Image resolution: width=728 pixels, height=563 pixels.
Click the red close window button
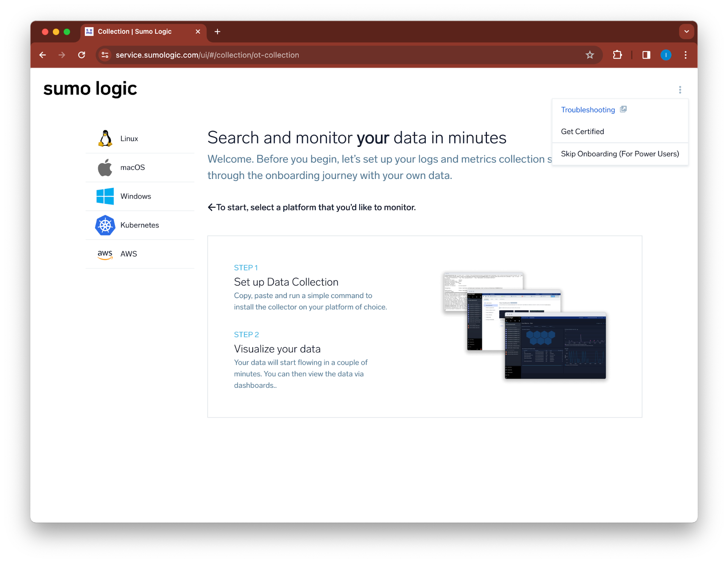pyautogui.click(x=45, y=32)
